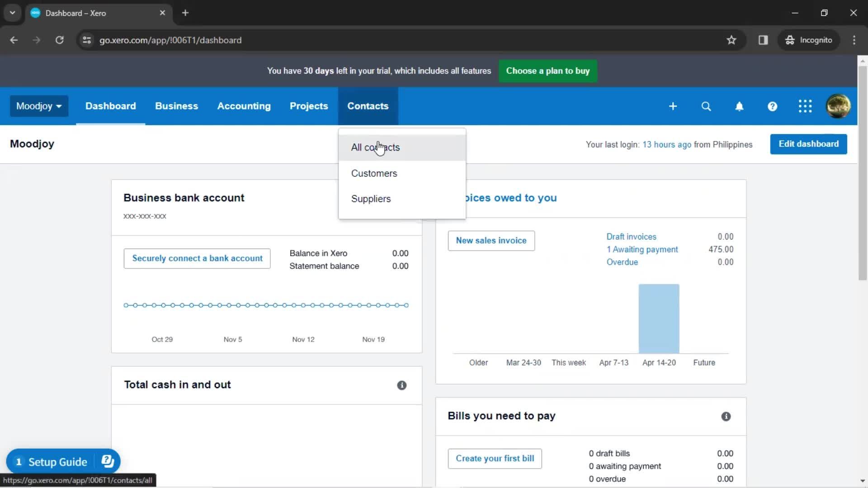Screen dimensions: 868x488
Task: Open the notifications bell icon
Action: click(x=739, y=106)
